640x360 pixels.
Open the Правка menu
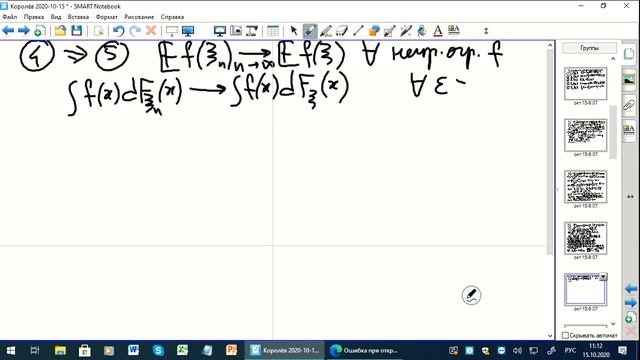pos(34,17)
